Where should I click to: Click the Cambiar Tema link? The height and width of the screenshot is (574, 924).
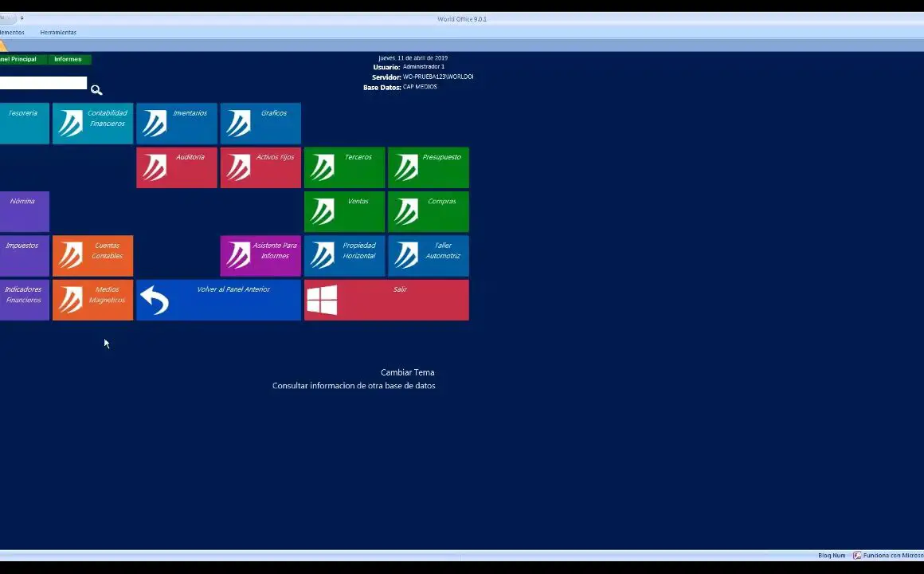point(407,372)
